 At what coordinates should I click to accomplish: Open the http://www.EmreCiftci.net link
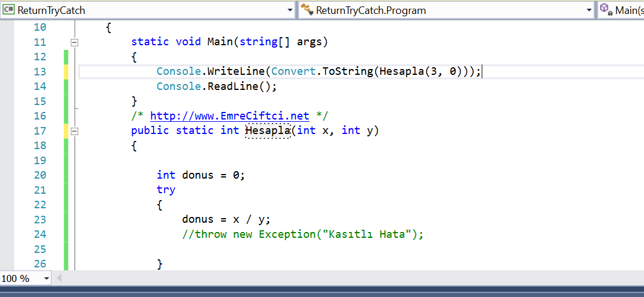coord(230,116)
